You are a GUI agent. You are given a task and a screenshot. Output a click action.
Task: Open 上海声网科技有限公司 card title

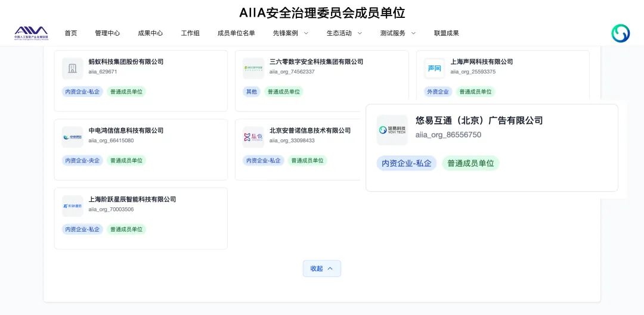pyautogui.click(x=482, y=61)
